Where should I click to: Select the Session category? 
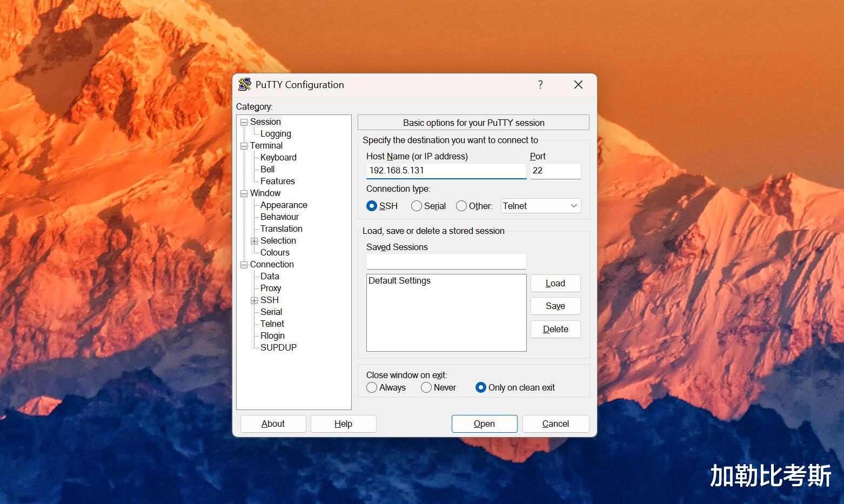[x=265, y=122]
